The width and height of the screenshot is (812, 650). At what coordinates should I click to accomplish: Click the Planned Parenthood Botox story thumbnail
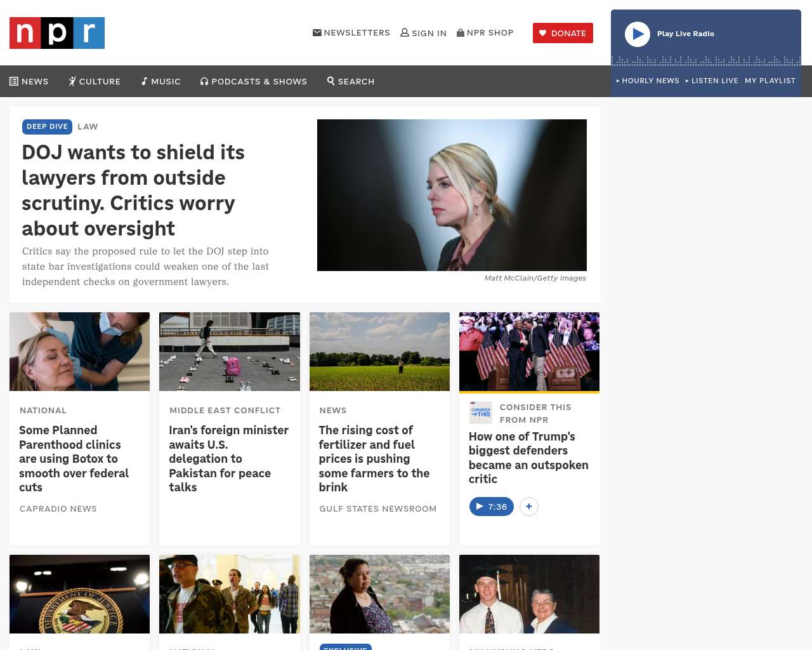(x=80, y=352)
